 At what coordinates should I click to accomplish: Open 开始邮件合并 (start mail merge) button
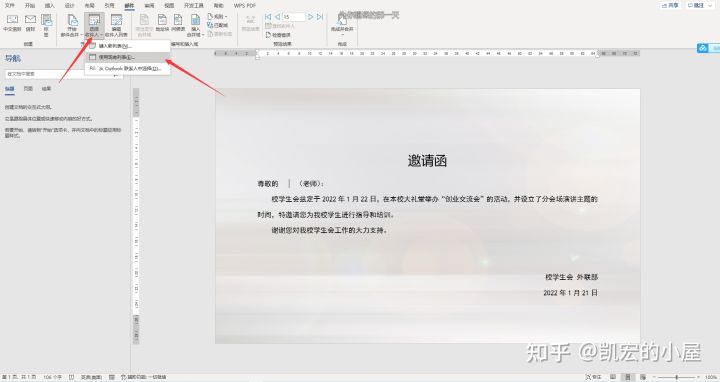[x=72, y=25]
